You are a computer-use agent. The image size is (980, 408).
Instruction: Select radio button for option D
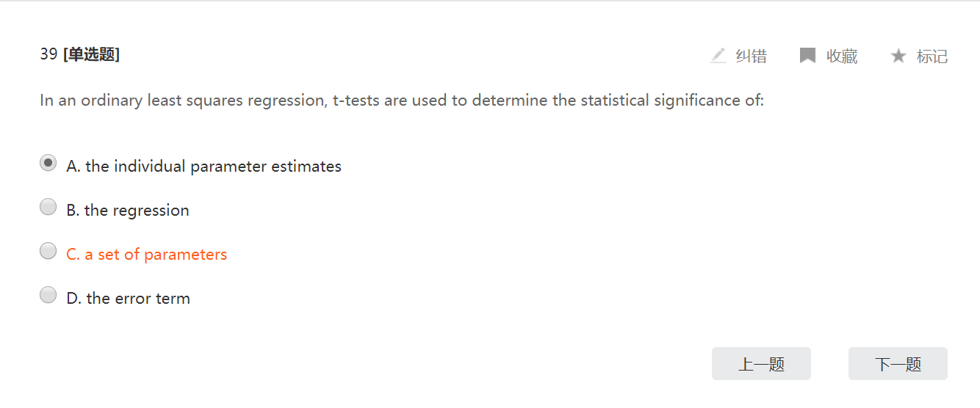(48, 296)
